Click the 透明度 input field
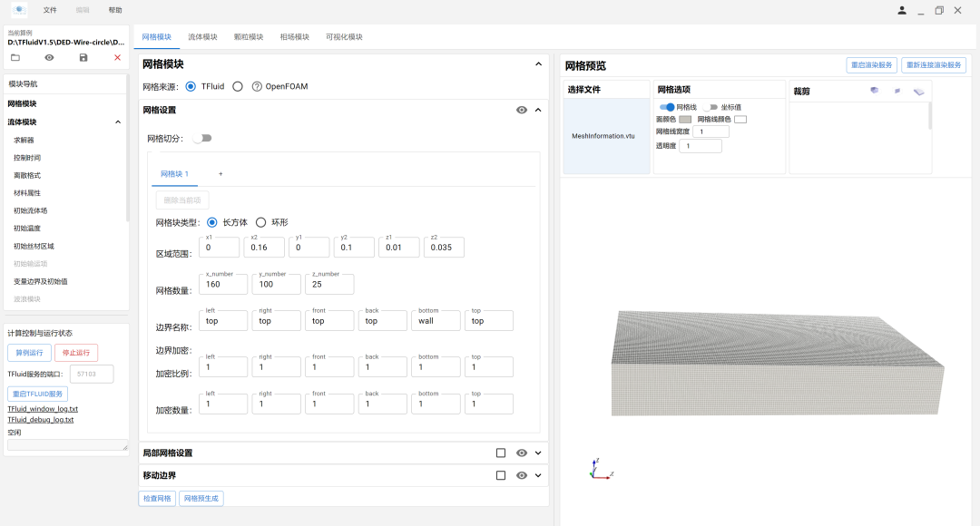This screenshot has width=980, height=526. [x=701, y=145]
